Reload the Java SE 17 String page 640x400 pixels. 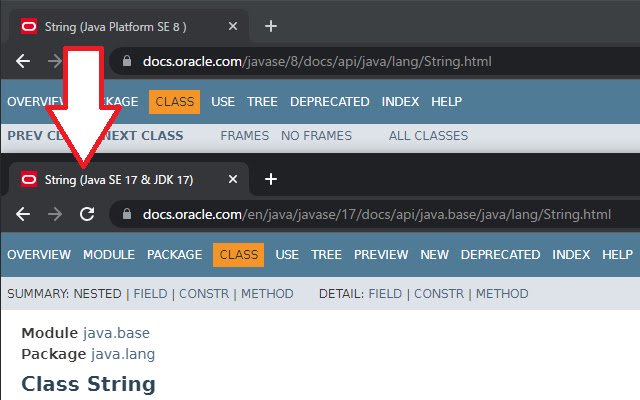pyautogui.click(x=87, y=214)
